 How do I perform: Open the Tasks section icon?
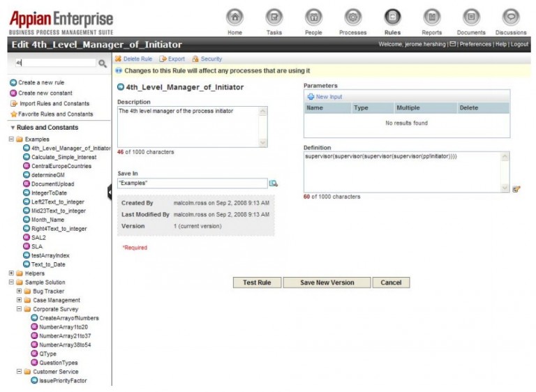pos(274,17)
